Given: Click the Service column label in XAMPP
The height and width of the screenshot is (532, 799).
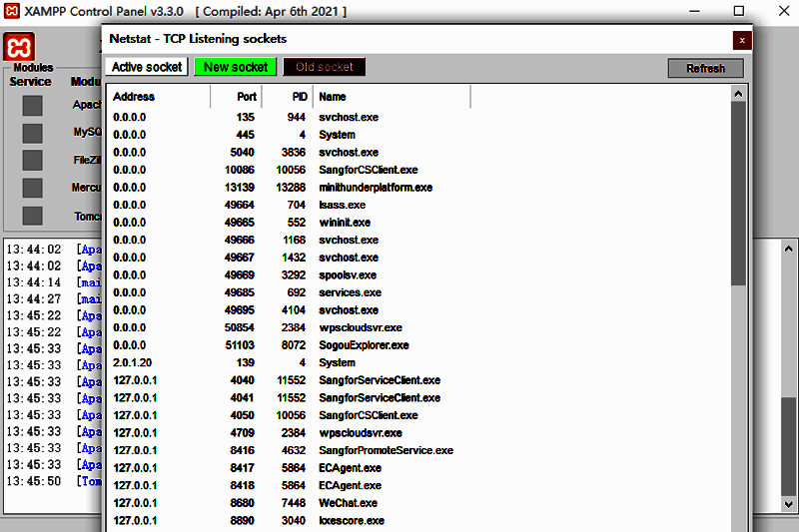Looking at the screenshot, I should pyautogui.click(x=31, y=82).
